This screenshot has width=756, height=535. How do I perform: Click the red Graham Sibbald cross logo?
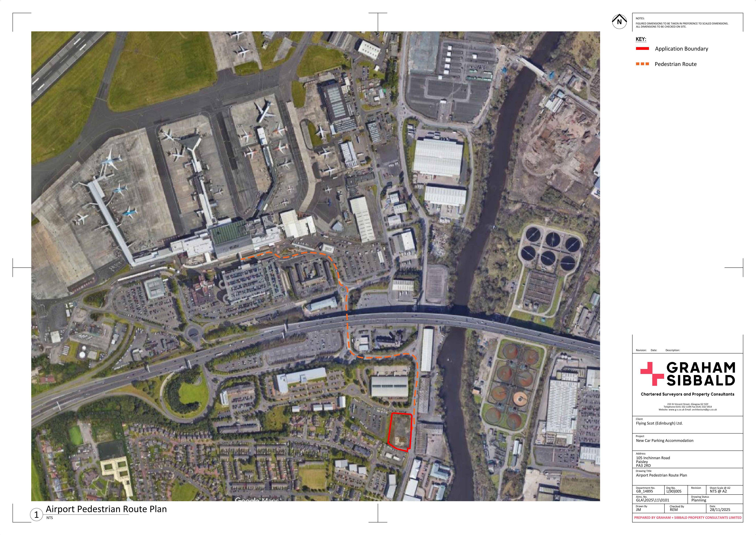click(x=652, y=374)
